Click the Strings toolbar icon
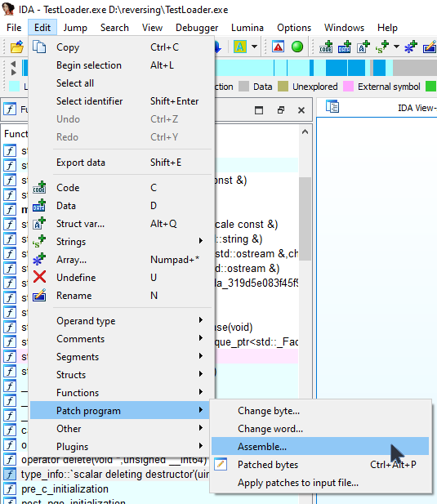Image resolution: width=437 pixels, height=504 pixels. [381, 47]
